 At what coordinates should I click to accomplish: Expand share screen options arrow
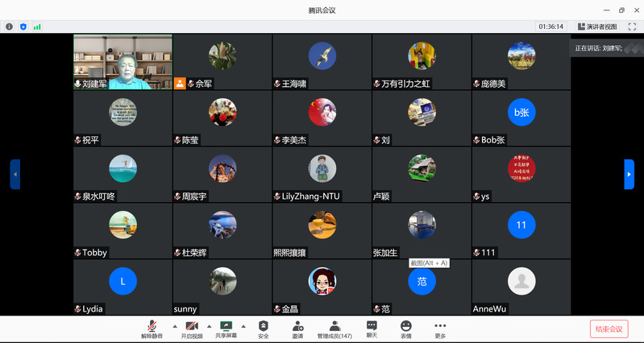[x=244, y=326]
